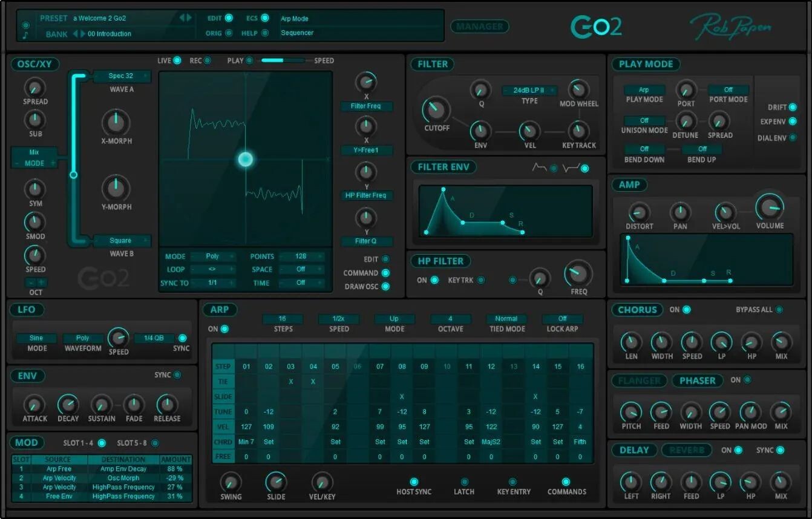Screen dimensions: 812x519
Task: Click the SUB knob
Action: point(35,120)
